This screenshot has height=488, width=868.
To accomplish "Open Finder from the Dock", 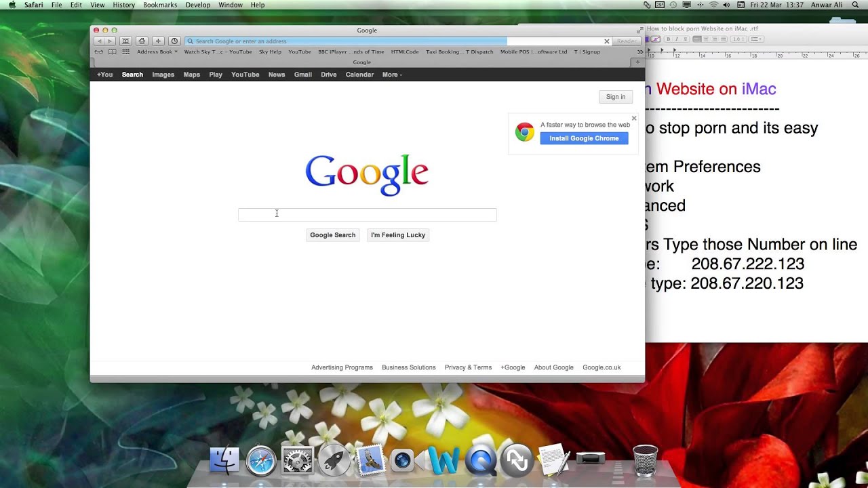I will 224,461.
